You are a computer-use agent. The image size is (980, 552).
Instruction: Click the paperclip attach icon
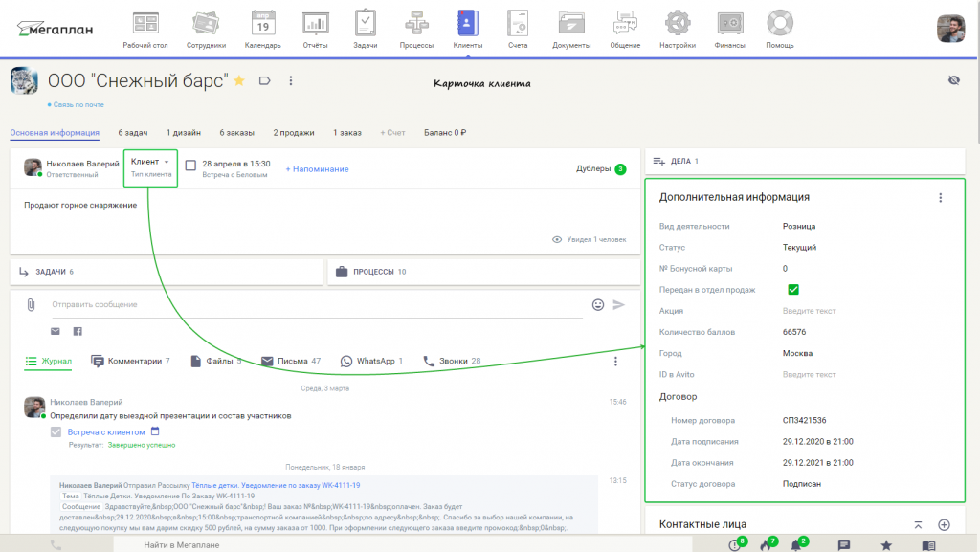pos(31,305)
